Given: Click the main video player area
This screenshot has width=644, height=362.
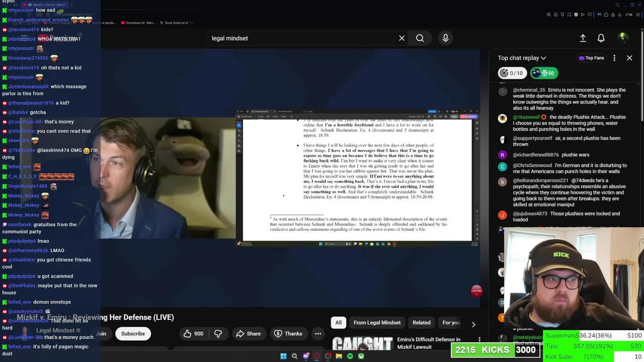Looking at the screenshot, I should pyautogui.click(x=290, y=178).
